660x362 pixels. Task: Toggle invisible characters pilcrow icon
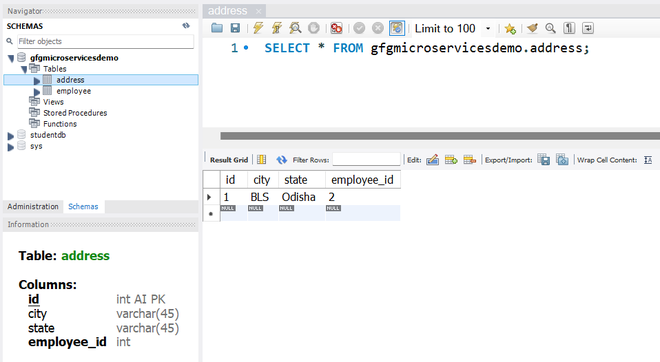point(569,28)
